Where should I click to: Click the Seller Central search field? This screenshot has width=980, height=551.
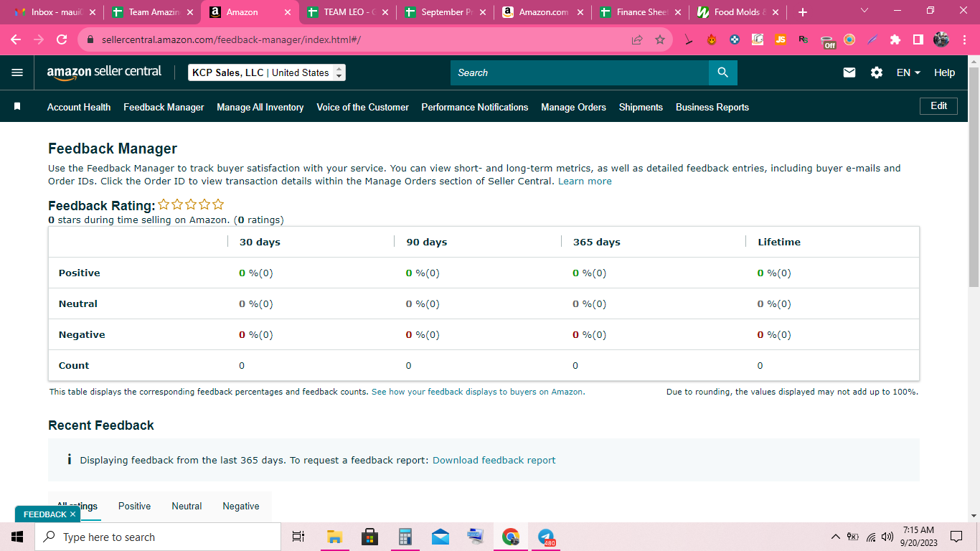coord(580,72)
